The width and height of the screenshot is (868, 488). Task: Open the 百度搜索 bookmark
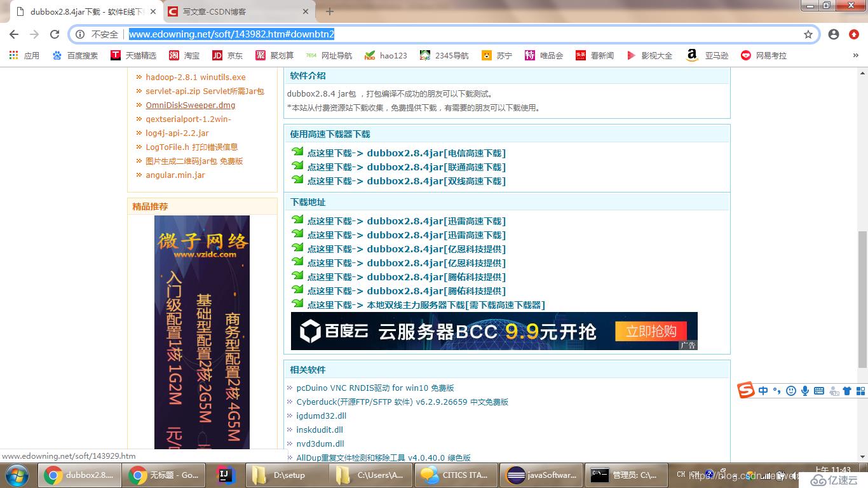tap(76, 55)
